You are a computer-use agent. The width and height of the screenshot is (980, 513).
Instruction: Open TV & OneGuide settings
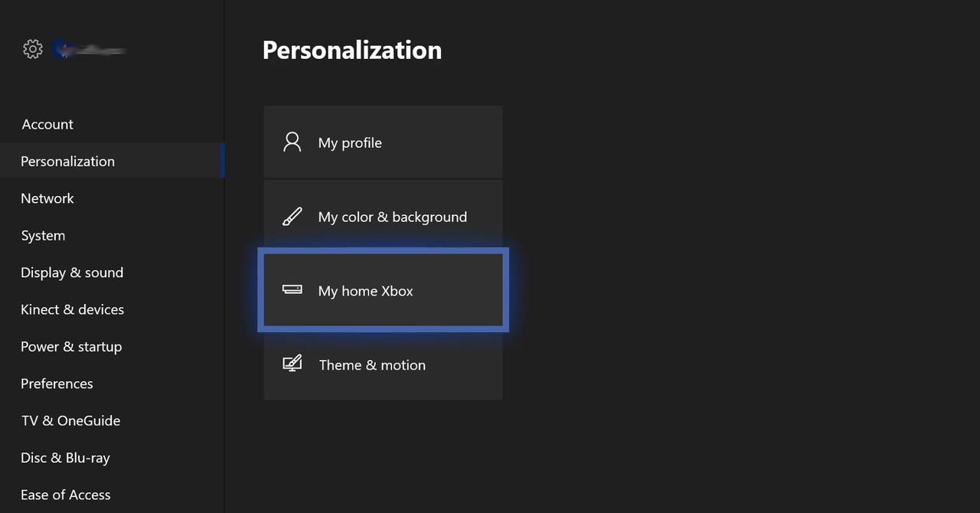tap(70, 420)
